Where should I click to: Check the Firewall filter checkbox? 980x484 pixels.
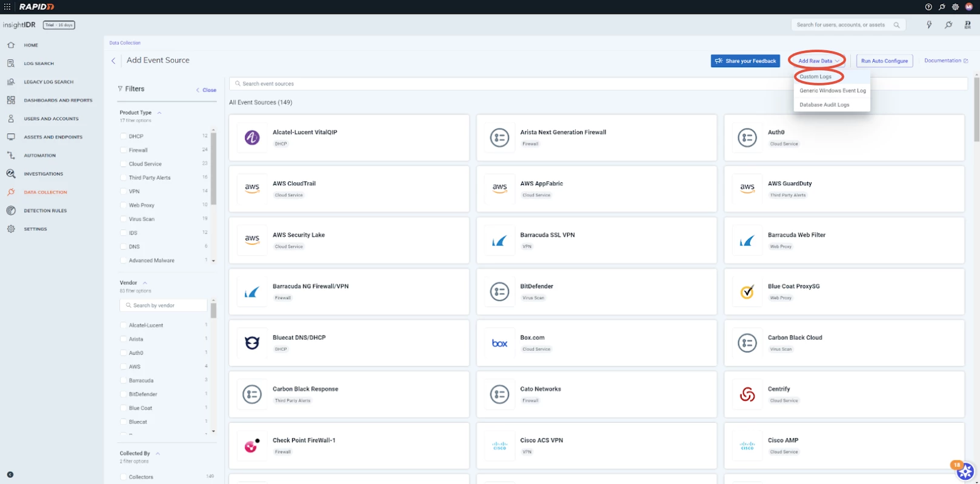(x=124, y=150)
